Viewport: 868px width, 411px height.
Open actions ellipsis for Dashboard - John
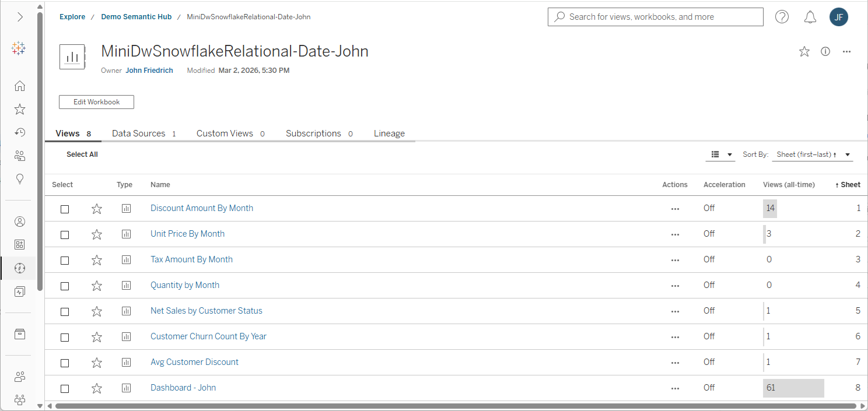point(675,388)
